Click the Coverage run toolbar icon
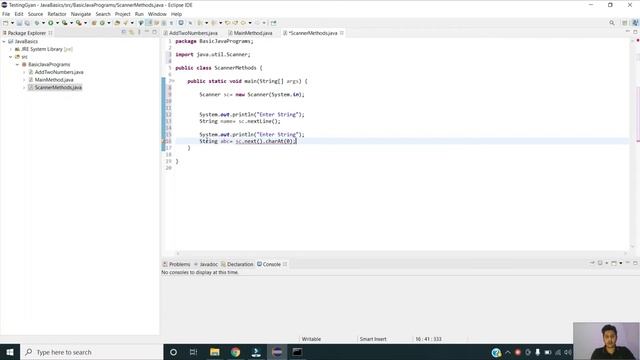The width and height of the screenshot is (640, 360). (64, 23)
